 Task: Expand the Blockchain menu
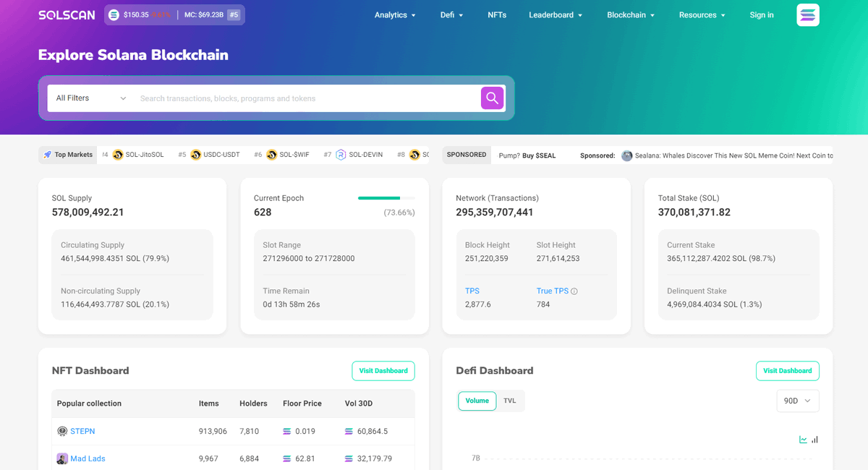631,15
